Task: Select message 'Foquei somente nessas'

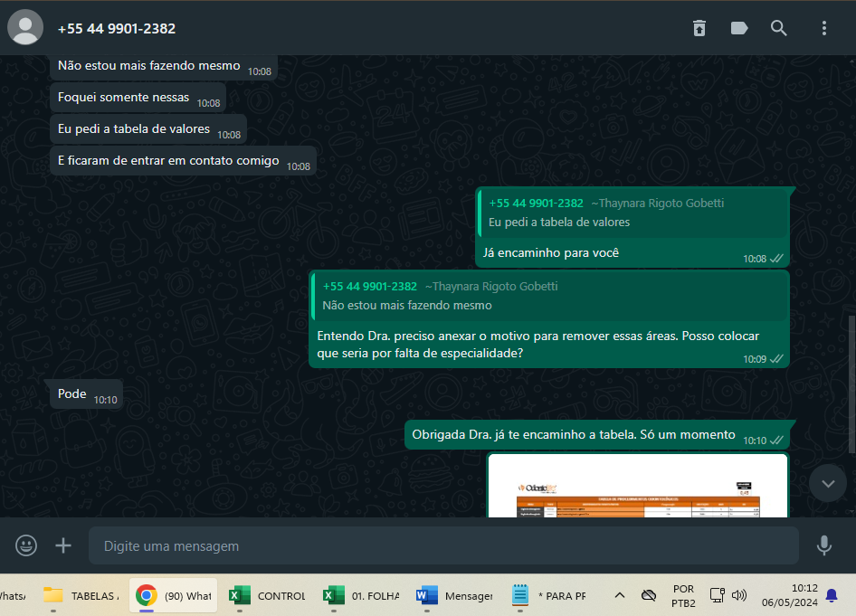Action: tap(138, 97)
